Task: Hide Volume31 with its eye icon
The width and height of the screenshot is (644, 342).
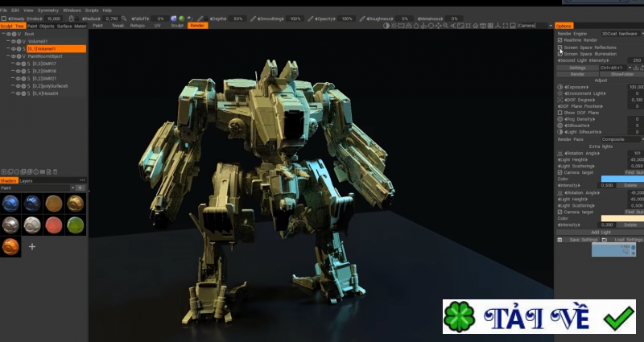Action: click(14, 42)
